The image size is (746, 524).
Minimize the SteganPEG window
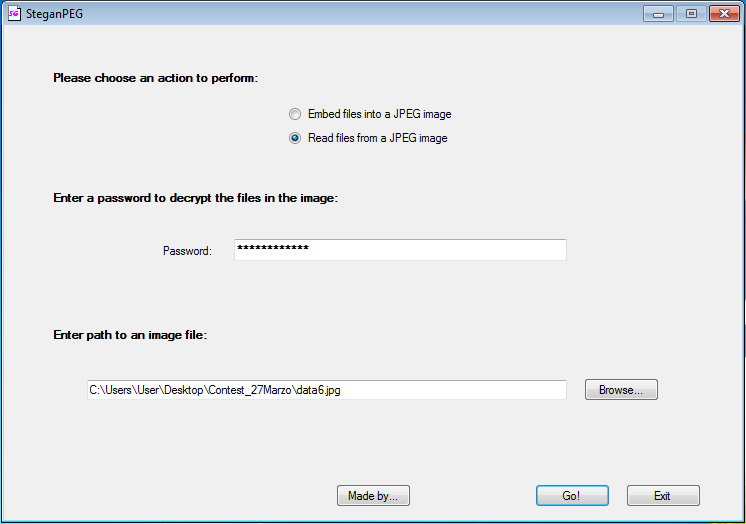tap(658, 14)
